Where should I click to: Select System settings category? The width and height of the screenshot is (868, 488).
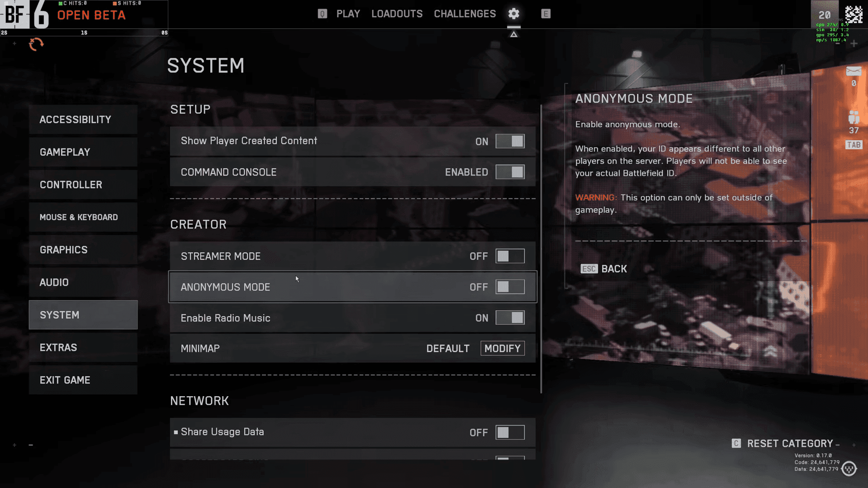coord(83,315)
